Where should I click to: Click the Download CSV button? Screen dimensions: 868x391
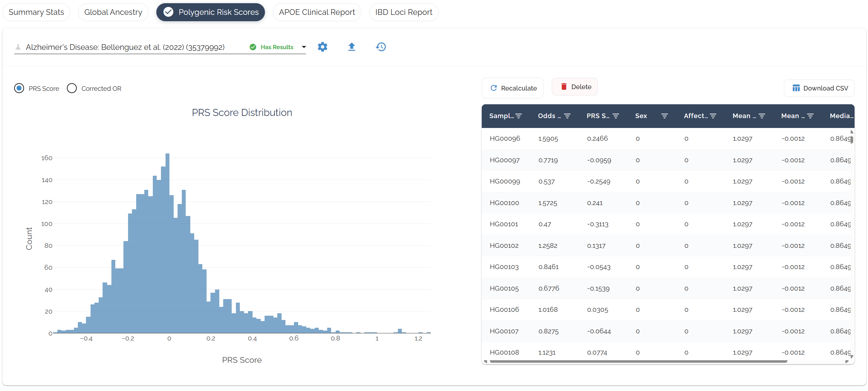819,88
